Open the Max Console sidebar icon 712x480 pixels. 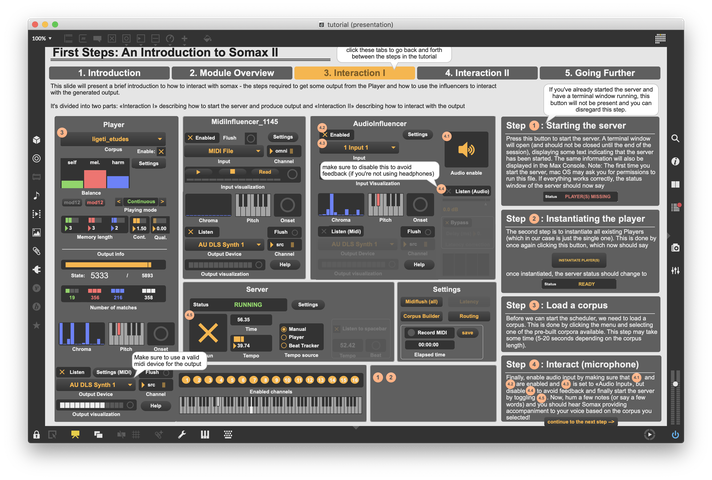[675, 207]
